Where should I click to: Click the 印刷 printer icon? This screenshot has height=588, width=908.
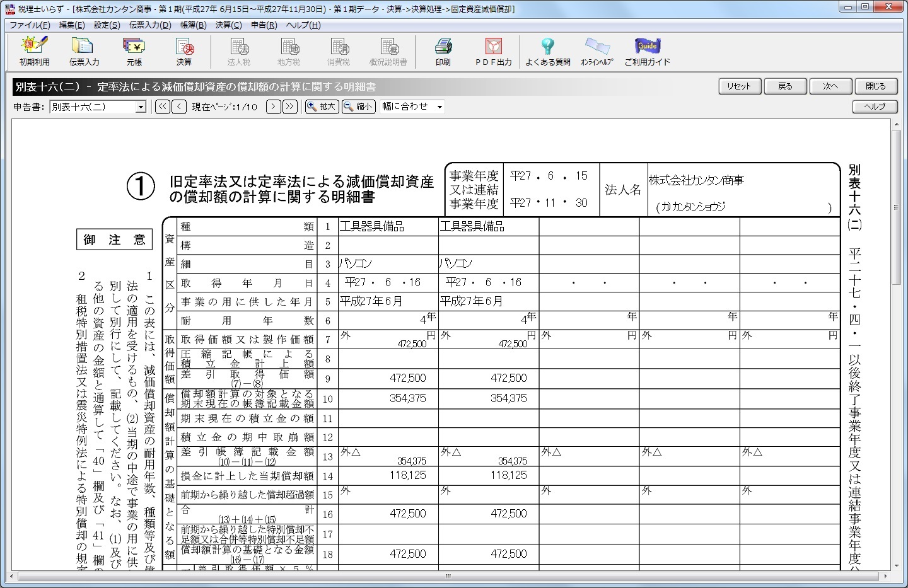(x=443, y=51)
